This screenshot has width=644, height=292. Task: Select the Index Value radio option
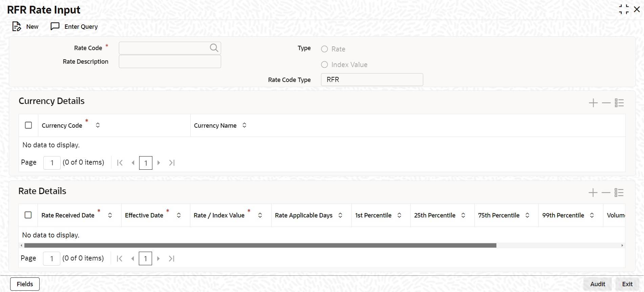324,65
